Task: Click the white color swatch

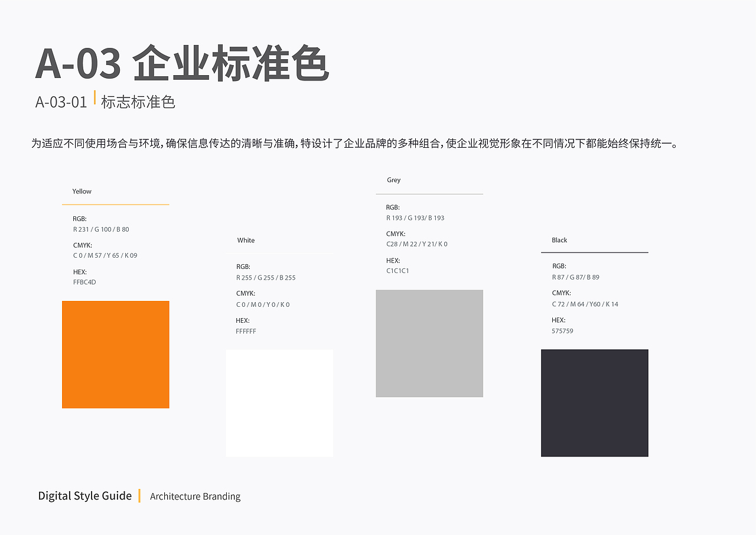Action: [x=279, y=403]
